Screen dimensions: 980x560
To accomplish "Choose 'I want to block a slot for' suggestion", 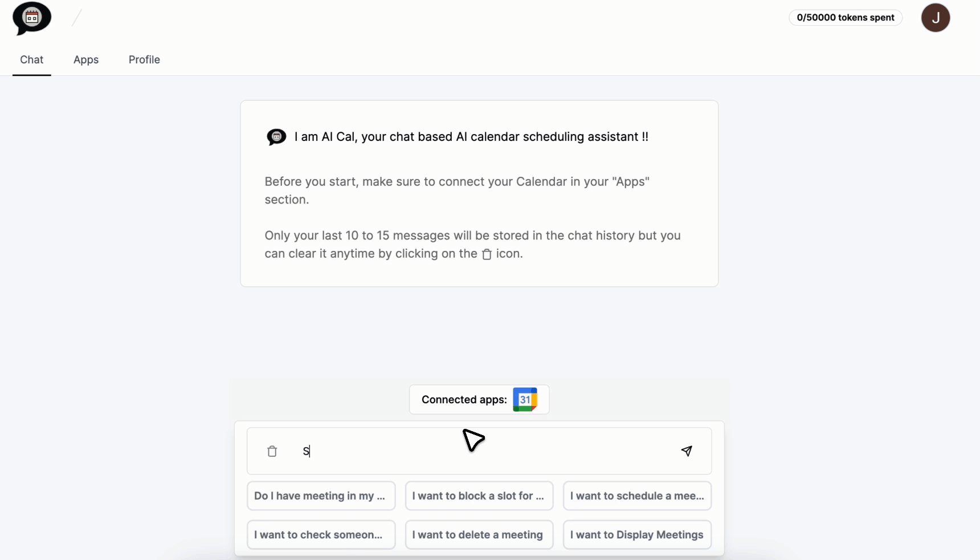I will click(479, 496).
